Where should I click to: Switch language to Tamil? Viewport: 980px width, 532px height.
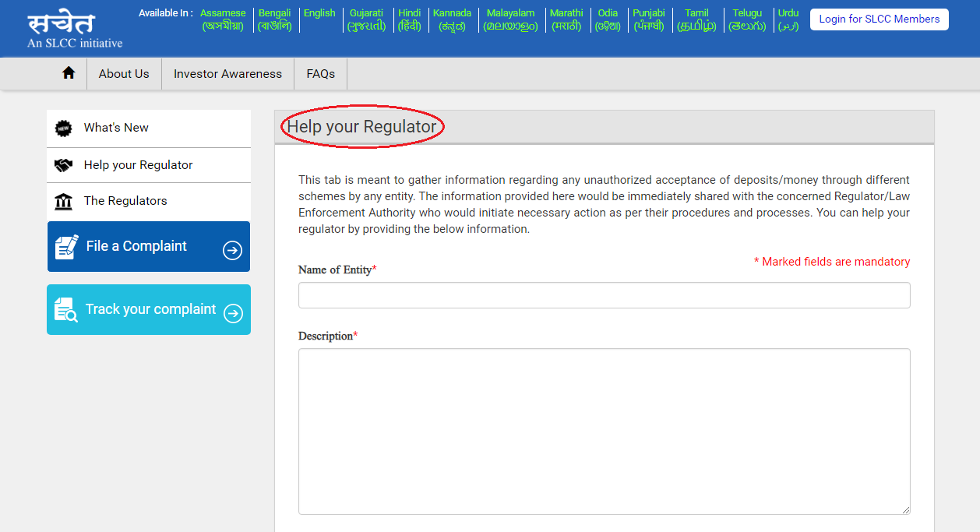tap(696, 19)
